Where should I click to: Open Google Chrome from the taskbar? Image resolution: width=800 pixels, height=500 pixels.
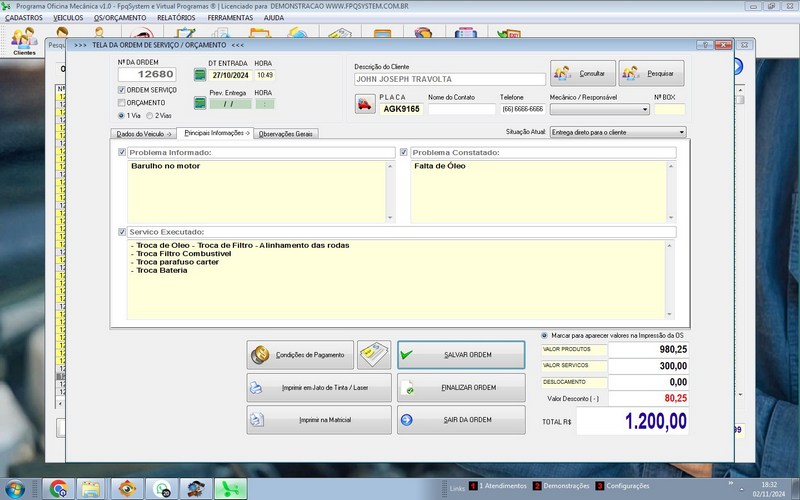coord(59,488)
